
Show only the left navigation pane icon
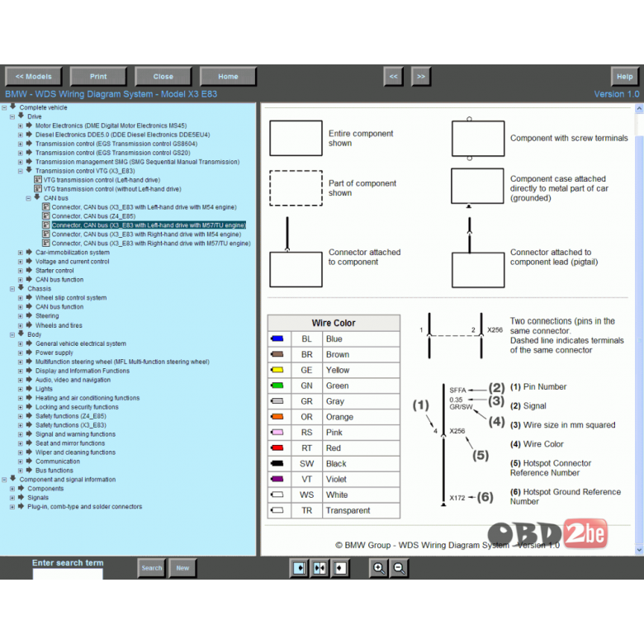click(300, 568)
